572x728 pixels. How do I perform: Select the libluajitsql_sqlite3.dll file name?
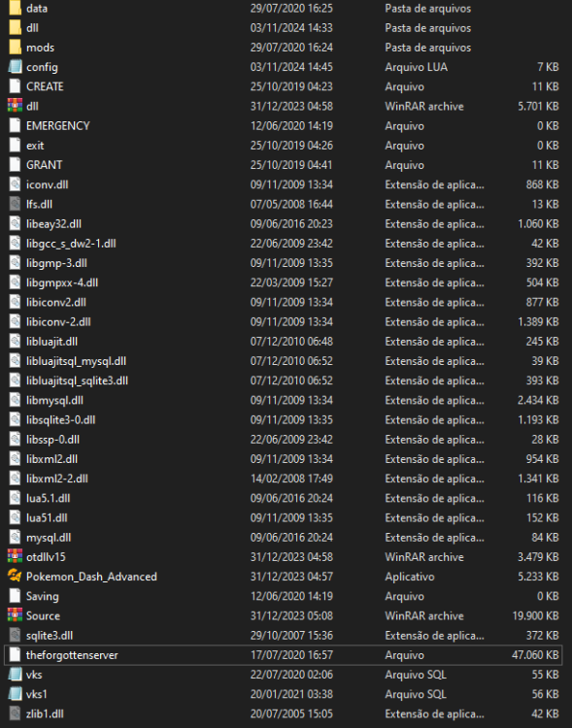[77, 381]
